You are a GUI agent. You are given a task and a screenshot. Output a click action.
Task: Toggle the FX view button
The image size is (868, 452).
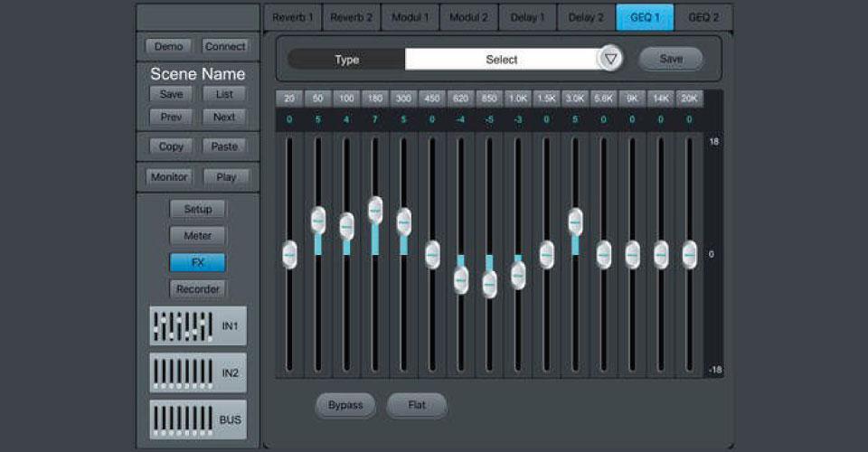197,262
